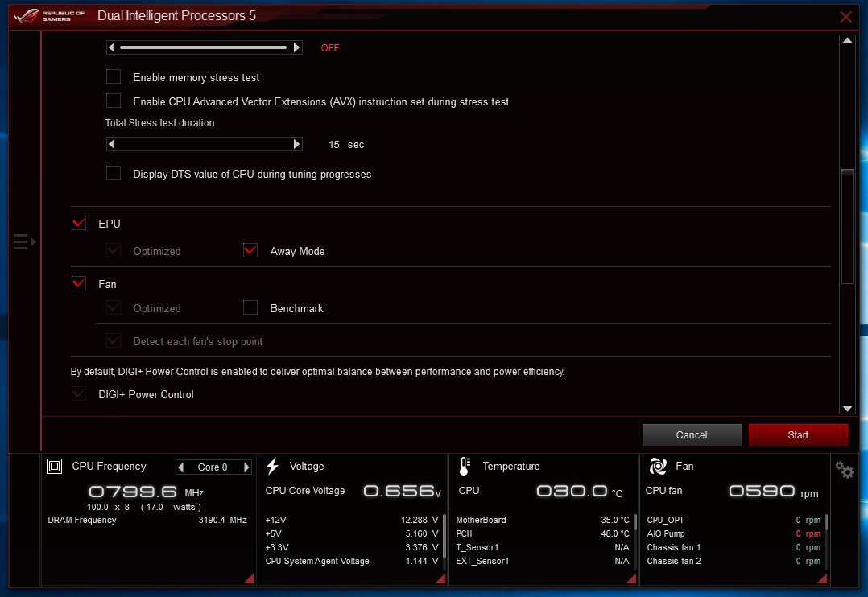Expand the Fan panel corner triangle
868x597 pixels.
[822, 578]
